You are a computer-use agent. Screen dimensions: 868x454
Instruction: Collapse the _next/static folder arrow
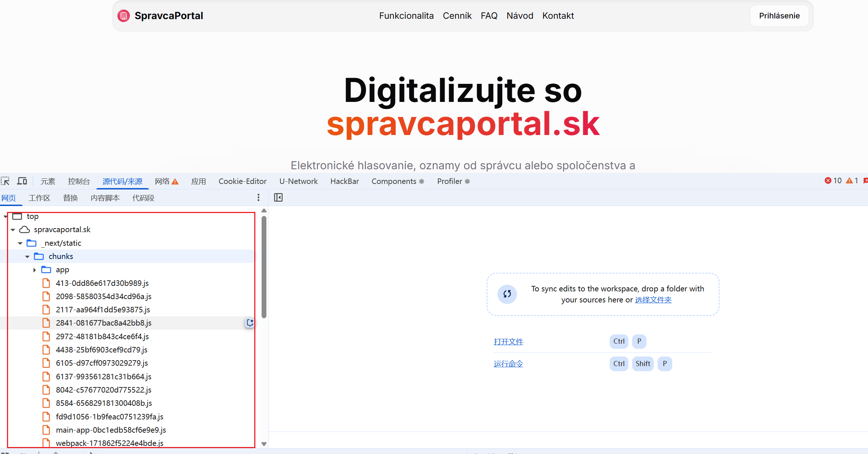20,243
